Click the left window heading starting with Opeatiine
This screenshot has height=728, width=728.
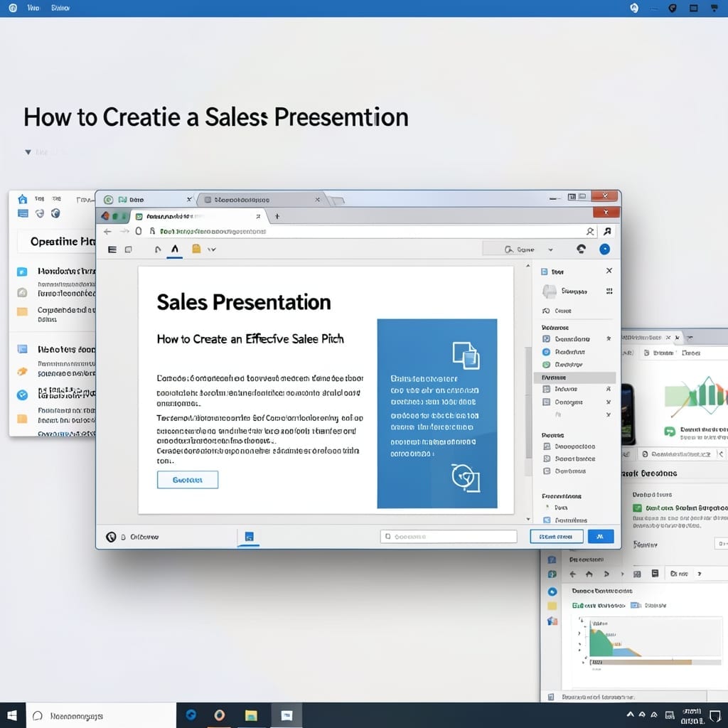pos(63,242)
